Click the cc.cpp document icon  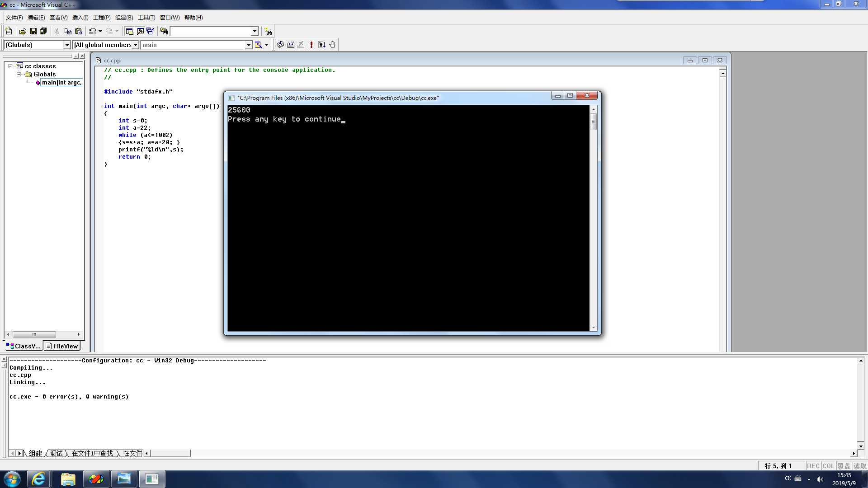[98, 60]
